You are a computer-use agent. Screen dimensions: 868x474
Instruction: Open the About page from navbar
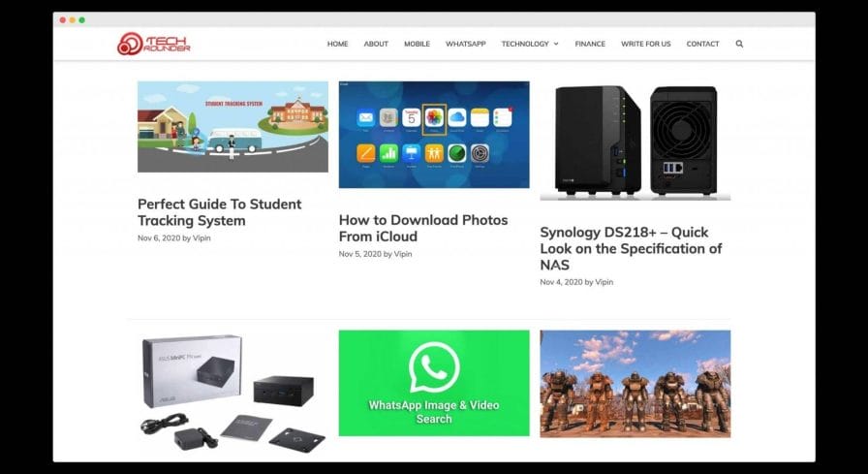coord(376,44)
